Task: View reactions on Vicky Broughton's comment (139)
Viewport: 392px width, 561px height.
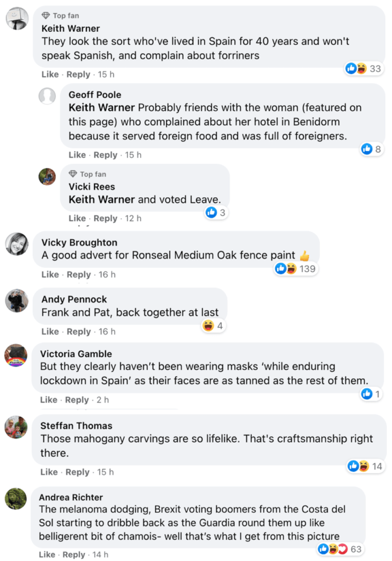Action: point(297,268)
